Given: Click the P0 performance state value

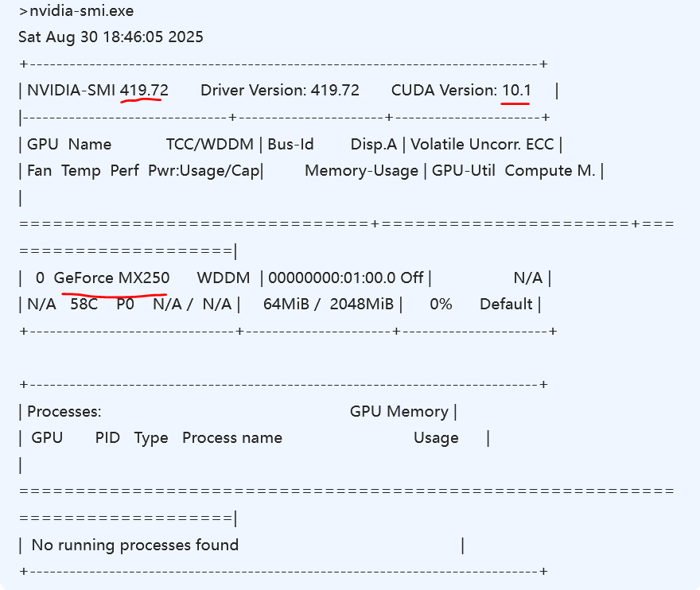Looking at the screenshot, I should (126, 304).
